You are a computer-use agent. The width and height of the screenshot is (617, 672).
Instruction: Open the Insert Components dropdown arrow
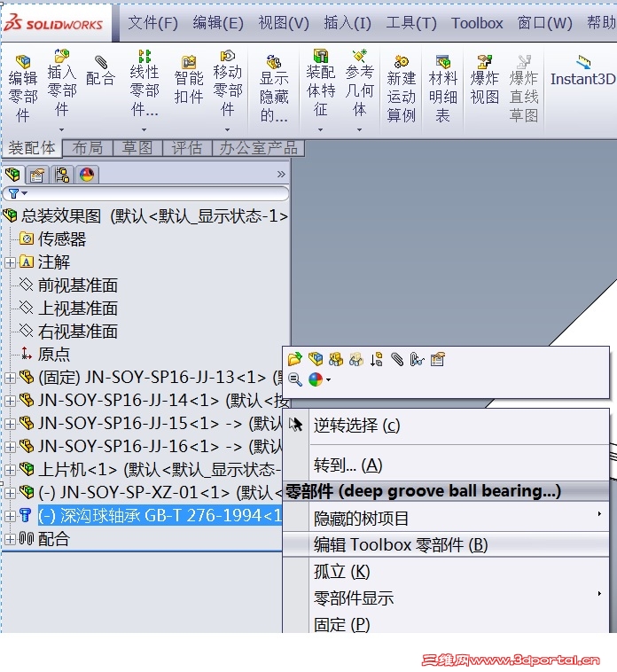[62, 129]
